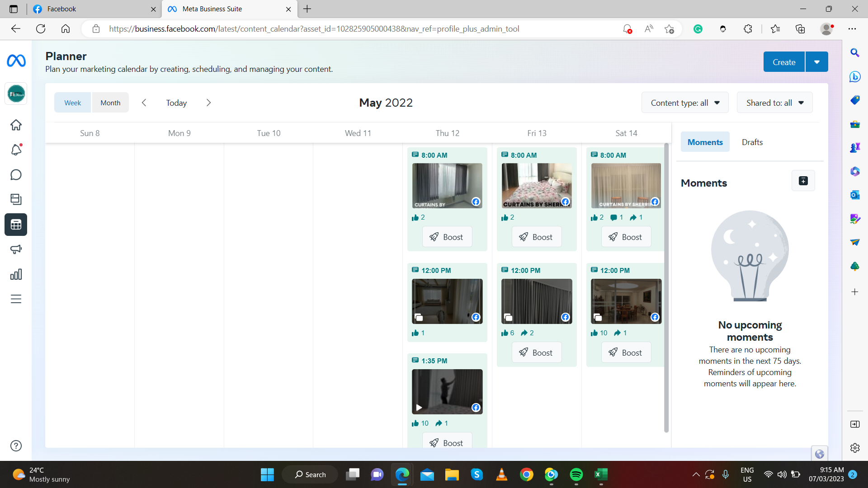Open weather widget on taskbar
Viewport: 868px width, 488px height.
[41, 474]
